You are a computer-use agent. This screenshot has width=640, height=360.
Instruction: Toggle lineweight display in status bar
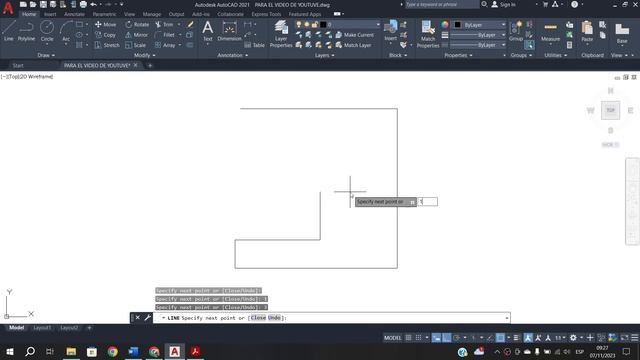(516, 338)
